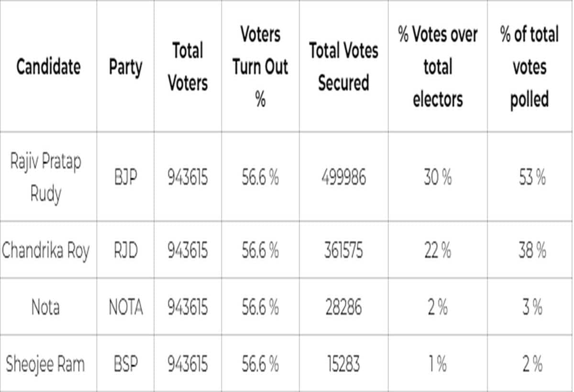This screenshot has width=574, height=392.
Task: Click % of total votes polled header
Action: [x=530, y=66]
